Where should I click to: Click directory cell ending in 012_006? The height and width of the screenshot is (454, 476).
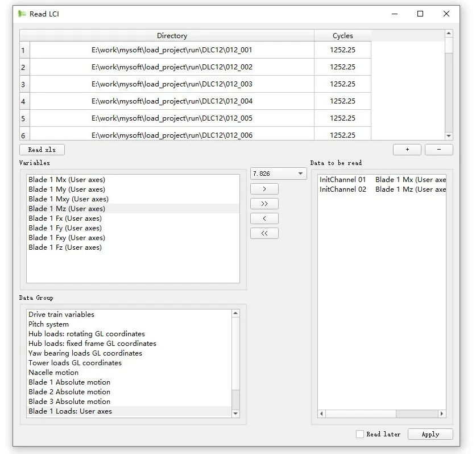172,134
